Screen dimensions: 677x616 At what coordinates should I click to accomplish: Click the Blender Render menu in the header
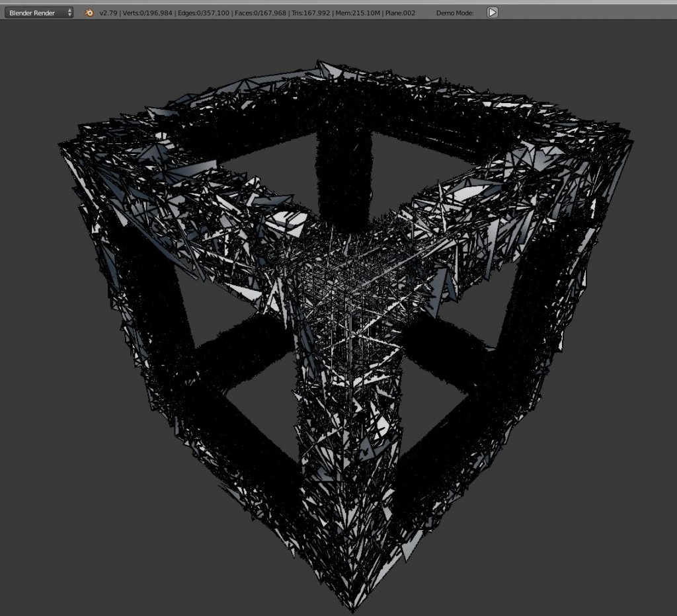pos(38,12)
